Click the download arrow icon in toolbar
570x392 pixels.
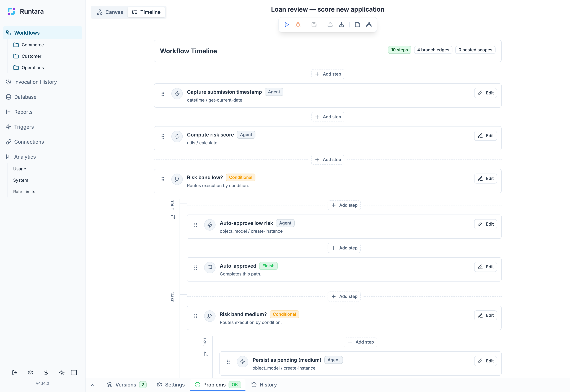(341, 25)
